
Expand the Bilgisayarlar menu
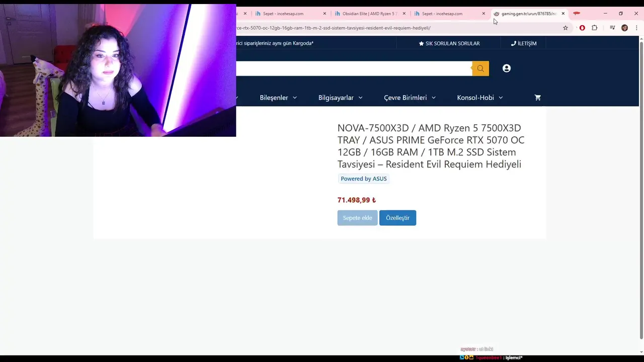[340, 98]
